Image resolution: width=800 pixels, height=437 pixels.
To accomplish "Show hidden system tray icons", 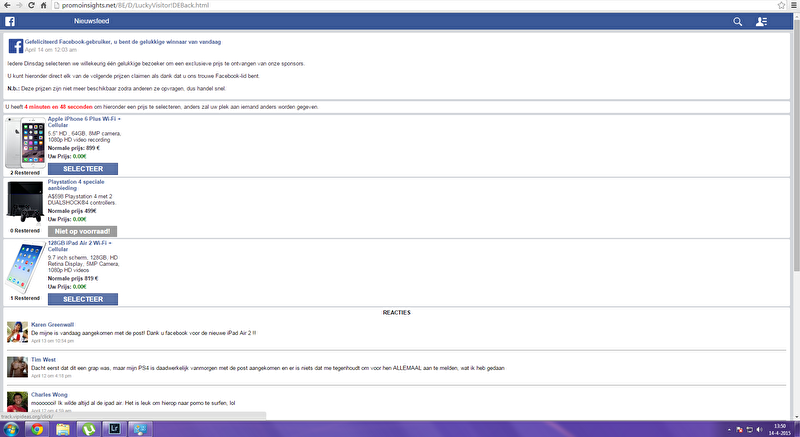I will pyautogui.click(x=729, y=430).
